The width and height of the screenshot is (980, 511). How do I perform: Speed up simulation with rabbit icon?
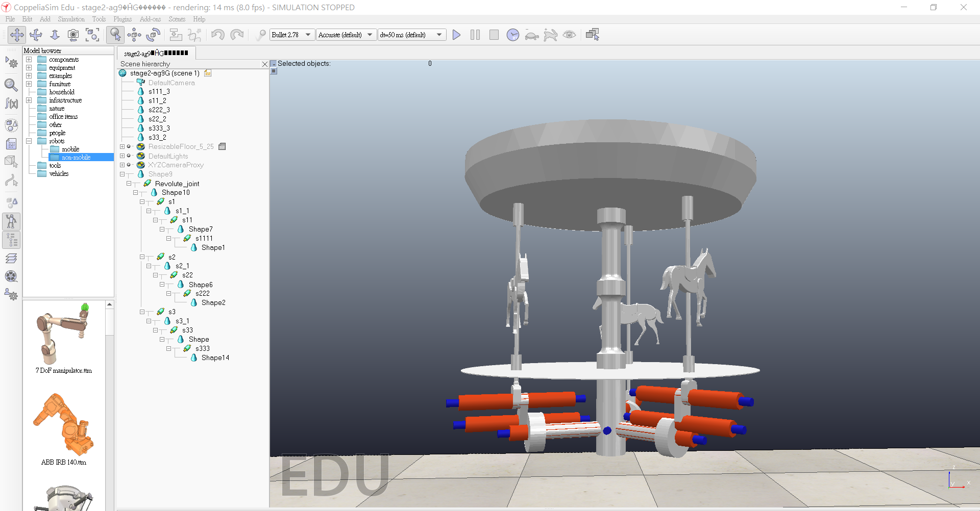pos(551,35)
